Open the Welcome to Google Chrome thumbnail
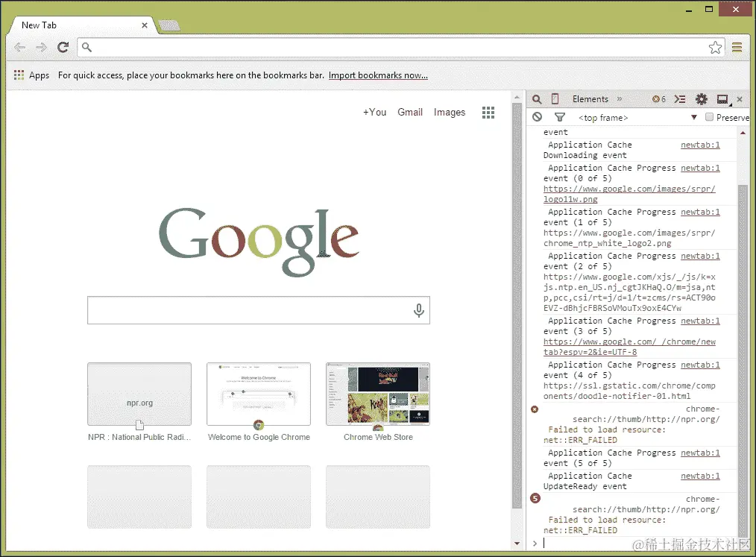 click(259, 394)
